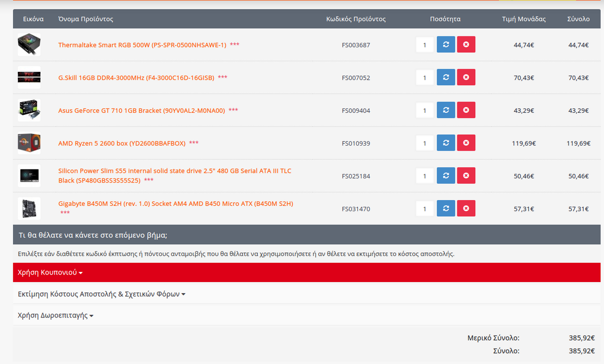Select product code FS025184
604x364 pixels.
click(x=356, y=176)
